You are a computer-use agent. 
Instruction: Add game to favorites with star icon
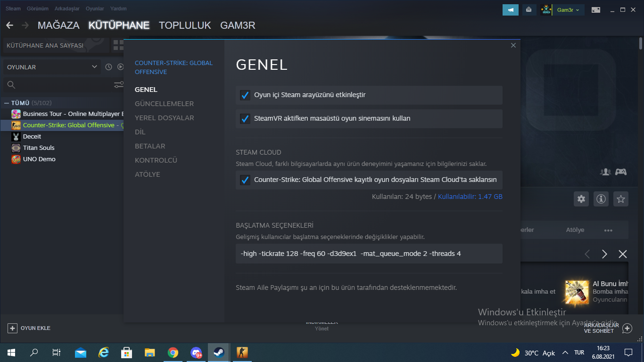(x=621, y=199)
